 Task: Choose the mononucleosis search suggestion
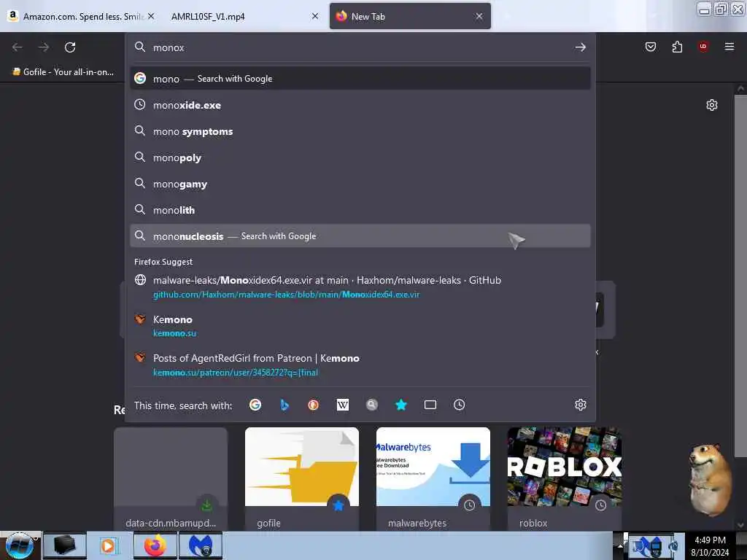[x=360, y=236]
